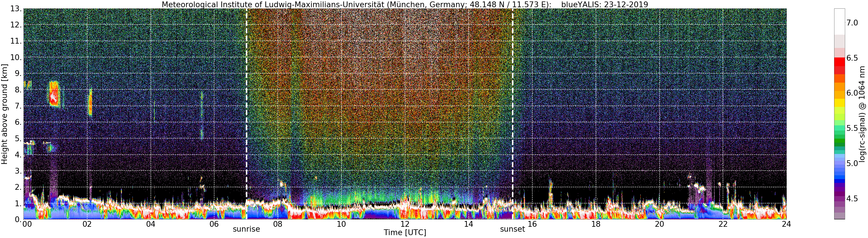Screen dimensions: 868x238
Task: Click the height axis tick "7."
Action: click(18, 106)
